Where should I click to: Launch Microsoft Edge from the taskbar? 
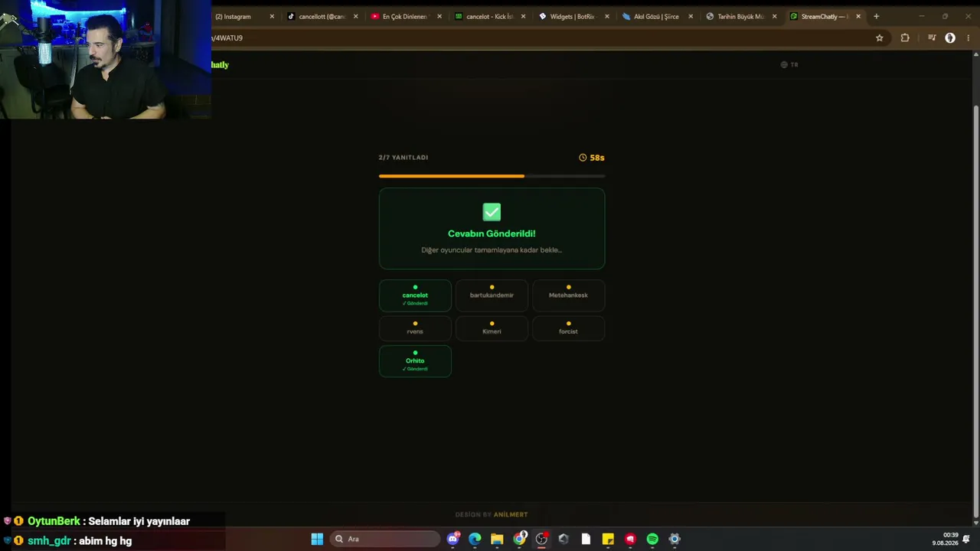tap(475, 539)
